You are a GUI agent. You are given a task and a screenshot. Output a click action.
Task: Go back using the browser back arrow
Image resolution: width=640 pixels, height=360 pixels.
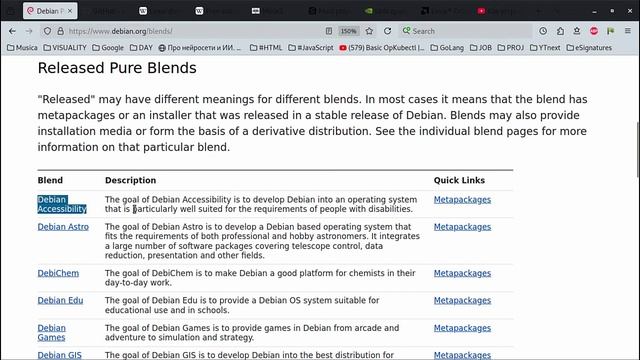12,31
